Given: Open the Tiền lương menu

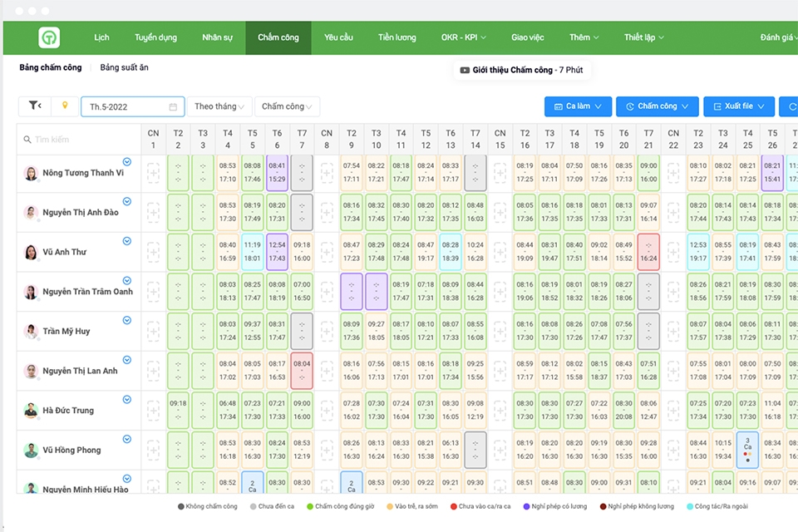Looking at the screenshot, I should 397,37.
